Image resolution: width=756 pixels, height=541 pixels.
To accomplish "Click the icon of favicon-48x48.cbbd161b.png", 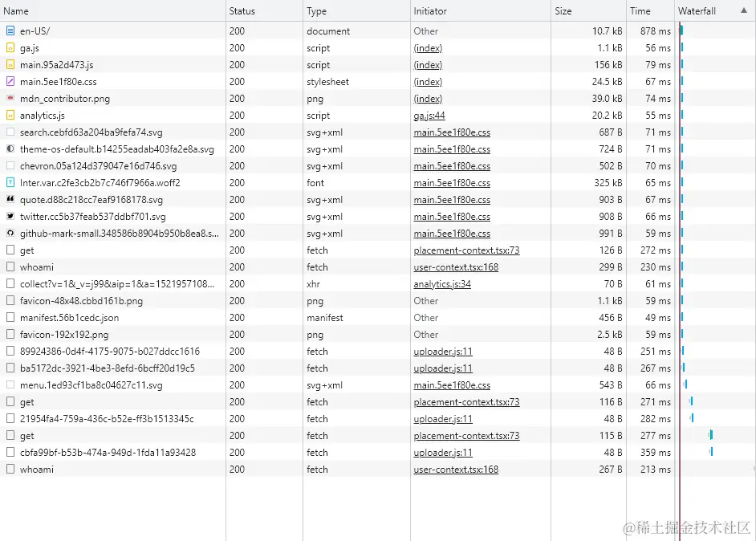I will tap(10, 300).
